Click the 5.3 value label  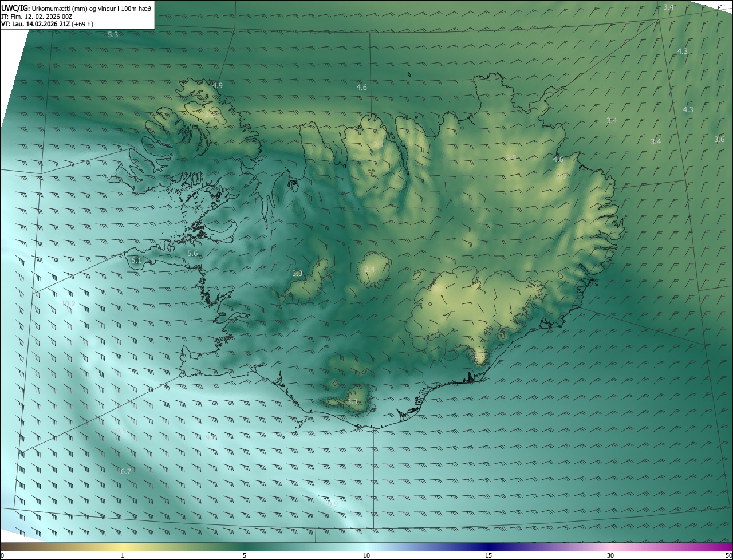[x=113, y=35]
